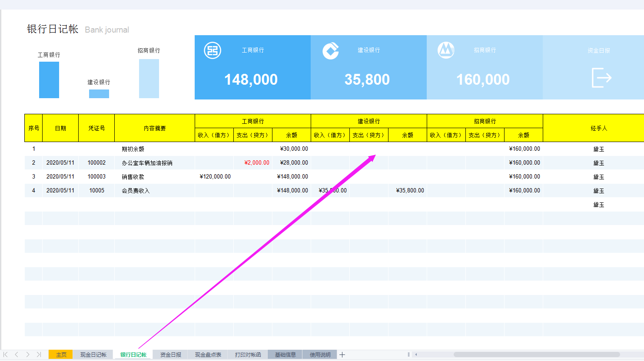Open the 使用说明 sheet tab
The height and width of the screenshot is (361, 644).
pos(320,354)
